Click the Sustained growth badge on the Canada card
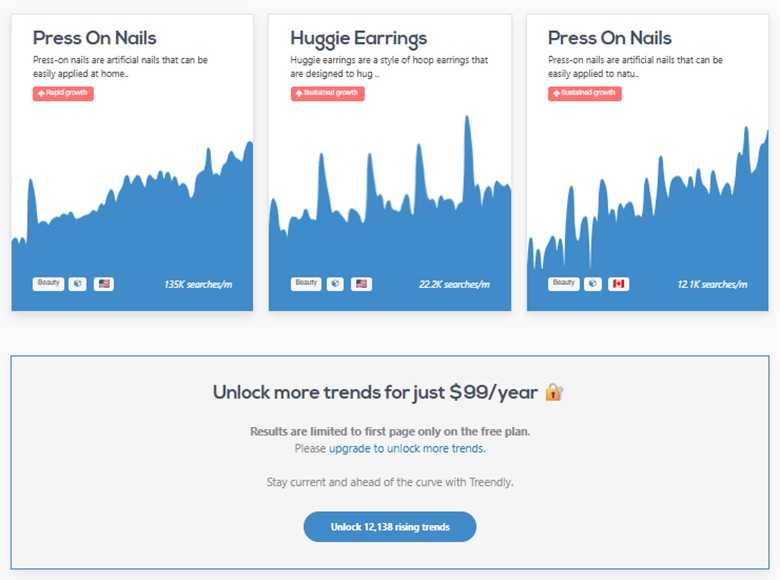The width and height of the screenshot is (780, 580). [585, 94]
